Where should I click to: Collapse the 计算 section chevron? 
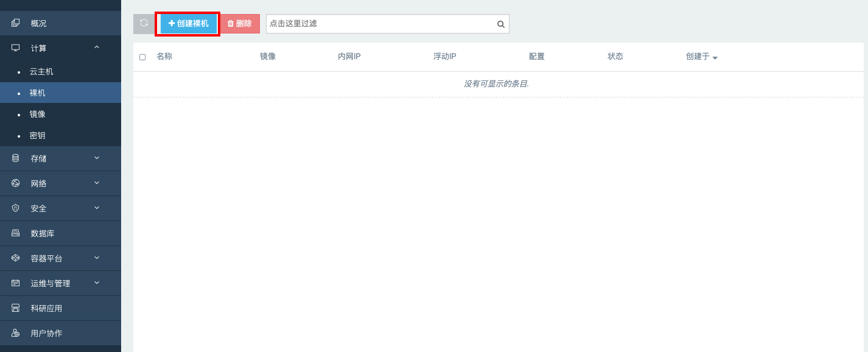97,47
